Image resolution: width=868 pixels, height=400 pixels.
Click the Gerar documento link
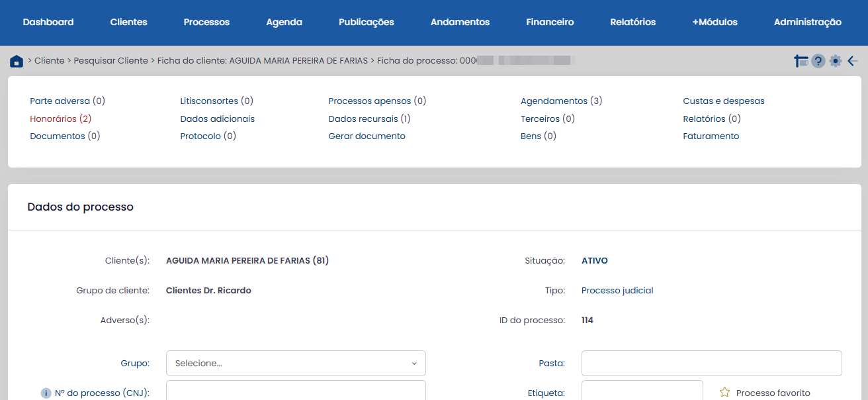coord(367,136)
